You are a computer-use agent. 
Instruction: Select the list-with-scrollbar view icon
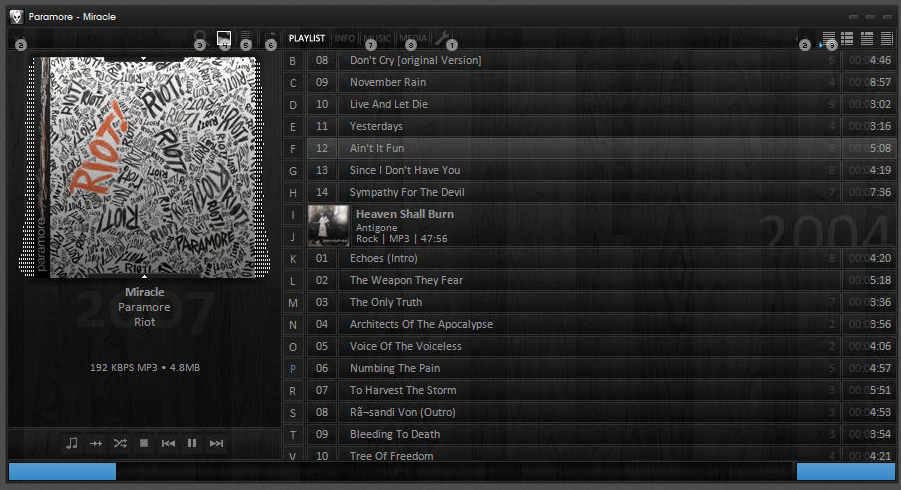point(887,38)
